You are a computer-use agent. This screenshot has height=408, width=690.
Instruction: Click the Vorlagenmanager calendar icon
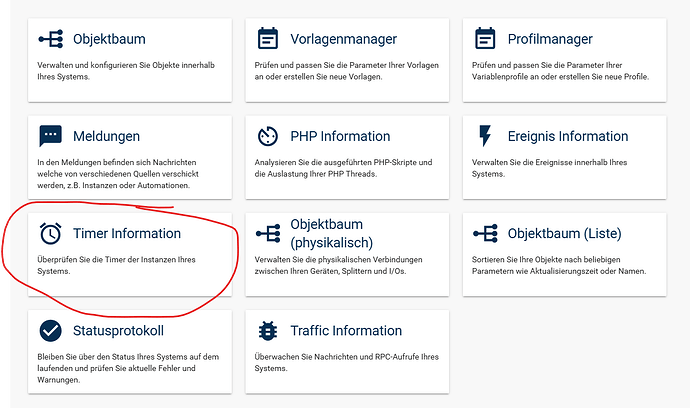[268, 39]
